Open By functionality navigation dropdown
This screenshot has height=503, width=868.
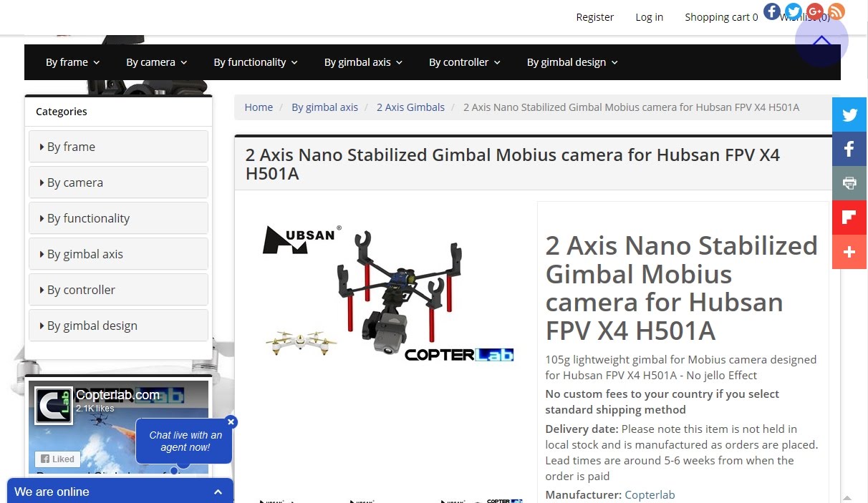(x=256, y=62)
